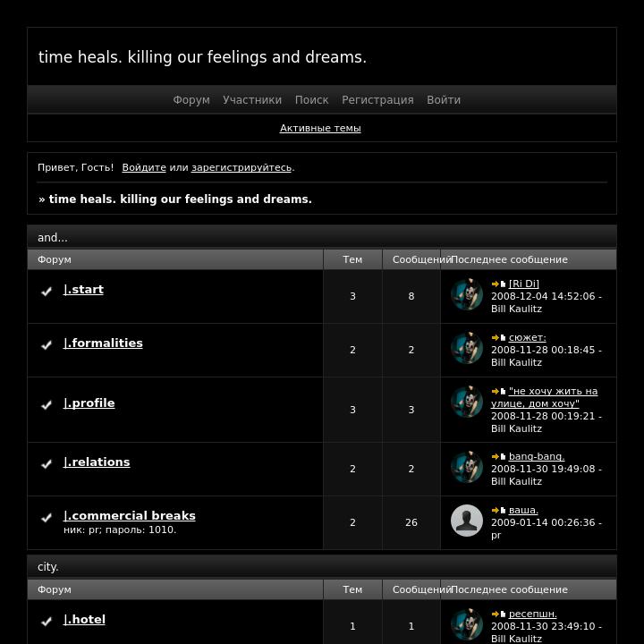Click the gray default avatar of user pr

pos(467,521)
